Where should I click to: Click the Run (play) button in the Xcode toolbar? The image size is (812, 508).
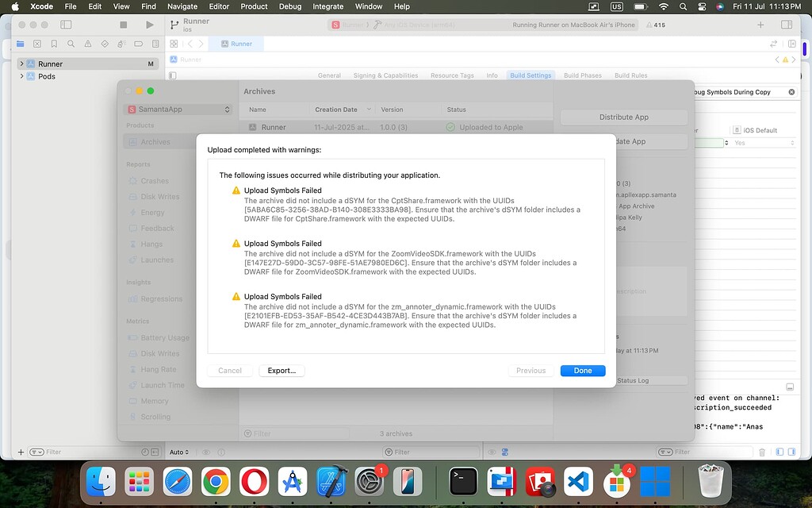[150, 25]
